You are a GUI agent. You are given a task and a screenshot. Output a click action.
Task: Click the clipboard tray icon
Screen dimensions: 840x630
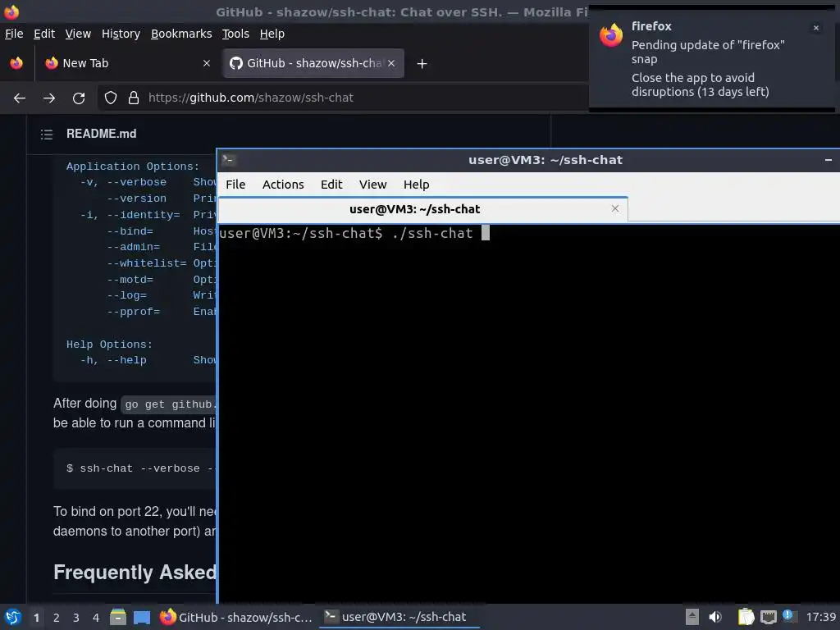(x=746, y=617)
